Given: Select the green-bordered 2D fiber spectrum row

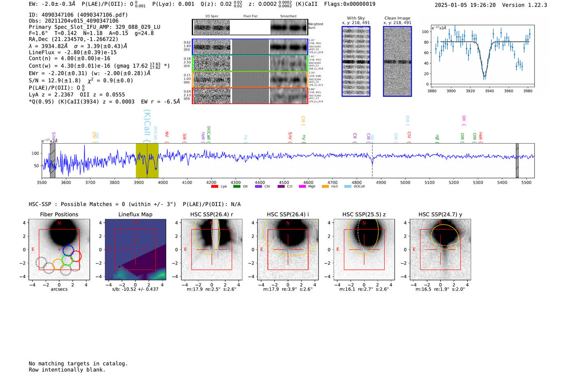Looking at the screenshot, I should 250,63.
